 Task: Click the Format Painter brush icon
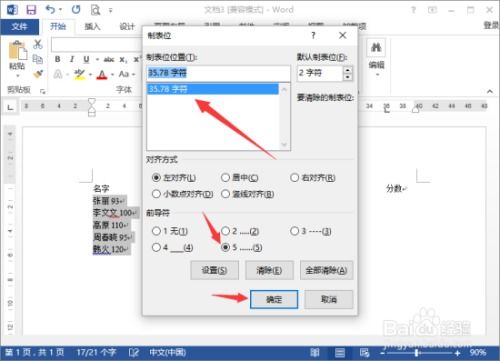[x=38, y=74]
